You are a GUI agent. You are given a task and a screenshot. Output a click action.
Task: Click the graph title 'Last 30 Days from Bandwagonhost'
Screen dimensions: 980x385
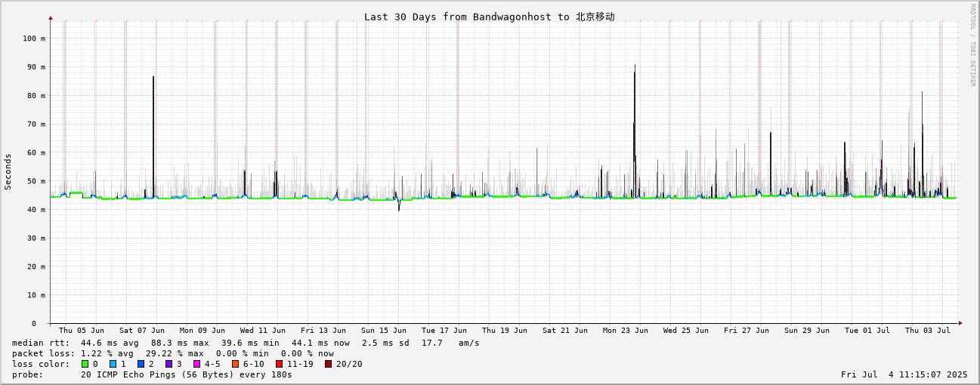[459, 17]
